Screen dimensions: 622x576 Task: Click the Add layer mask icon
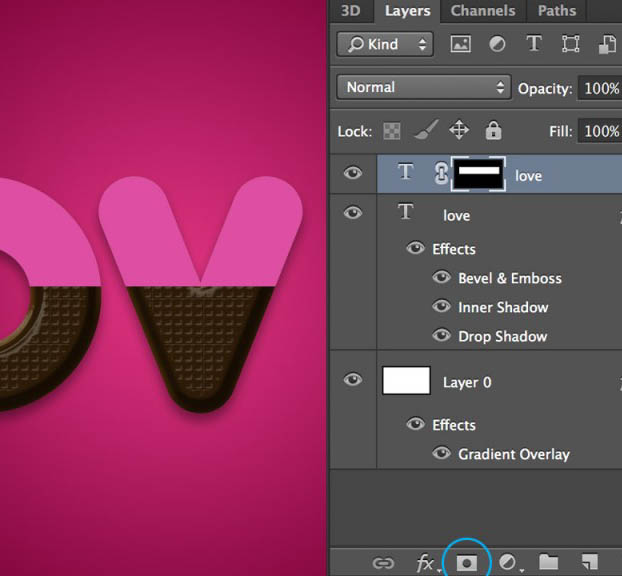click(x=466, y=563)
